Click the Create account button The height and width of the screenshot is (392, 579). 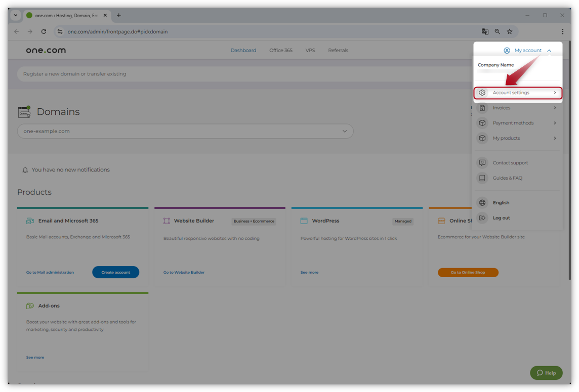(115, 272)
